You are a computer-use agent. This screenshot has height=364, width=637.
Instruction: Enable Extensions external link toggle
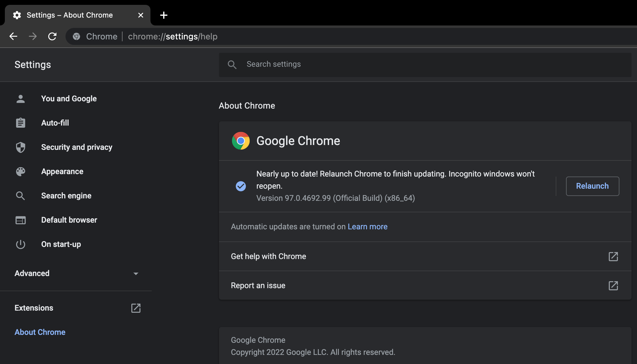click(136, 308)
